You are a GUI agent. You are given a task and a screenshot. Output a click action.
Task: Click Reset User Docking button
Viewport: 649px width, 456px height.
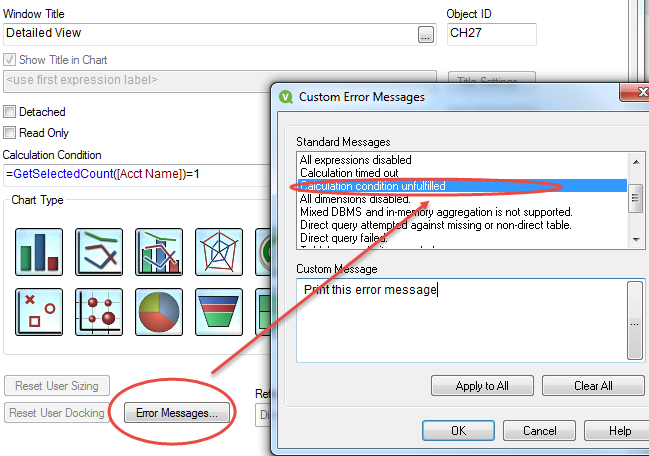[57, 413]
